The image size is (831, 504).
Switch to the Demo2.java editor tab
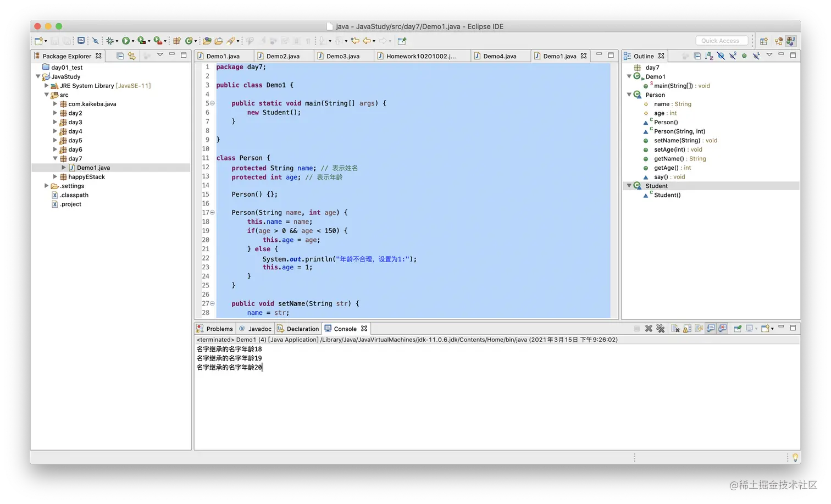click(x=283, y=56)
